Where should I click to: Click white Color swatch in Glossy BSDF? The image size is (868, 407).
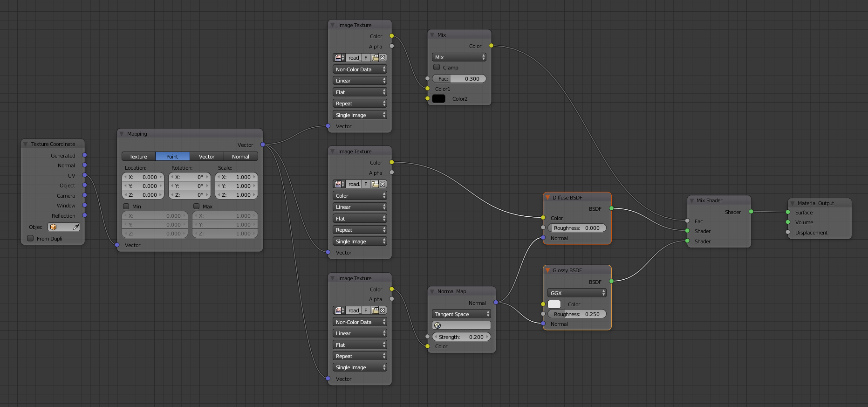click(554, 304)
